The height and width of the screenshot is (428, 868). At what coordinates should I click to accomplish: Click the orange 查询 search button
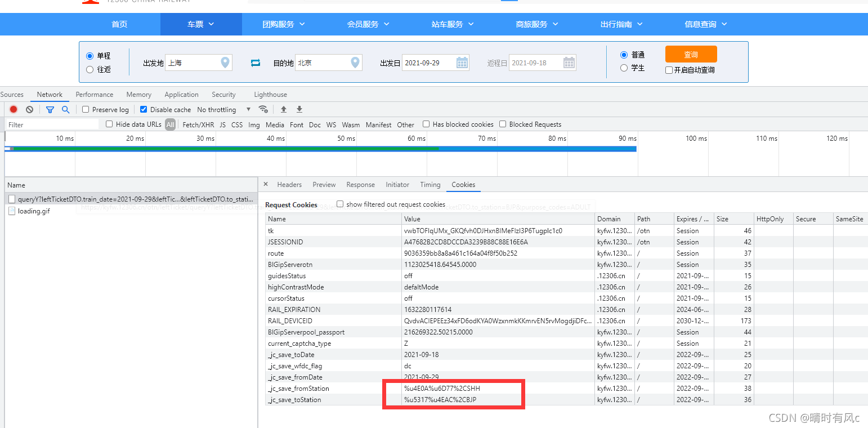pos(691,54)
